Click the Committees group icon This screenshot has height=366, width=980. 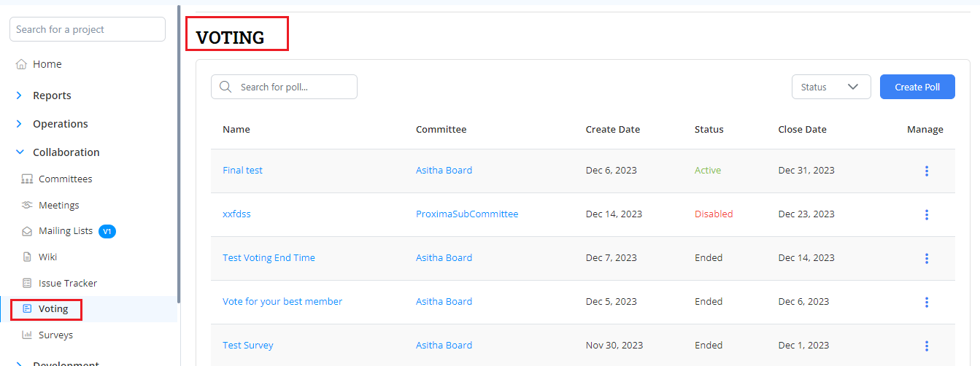click(27, 179)
